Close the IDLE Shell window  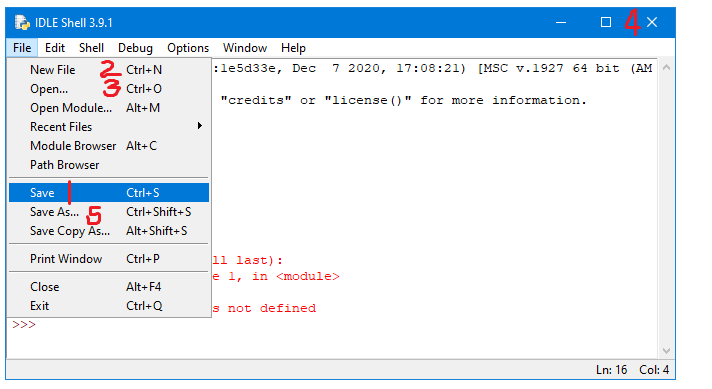[x=652, y=22]
